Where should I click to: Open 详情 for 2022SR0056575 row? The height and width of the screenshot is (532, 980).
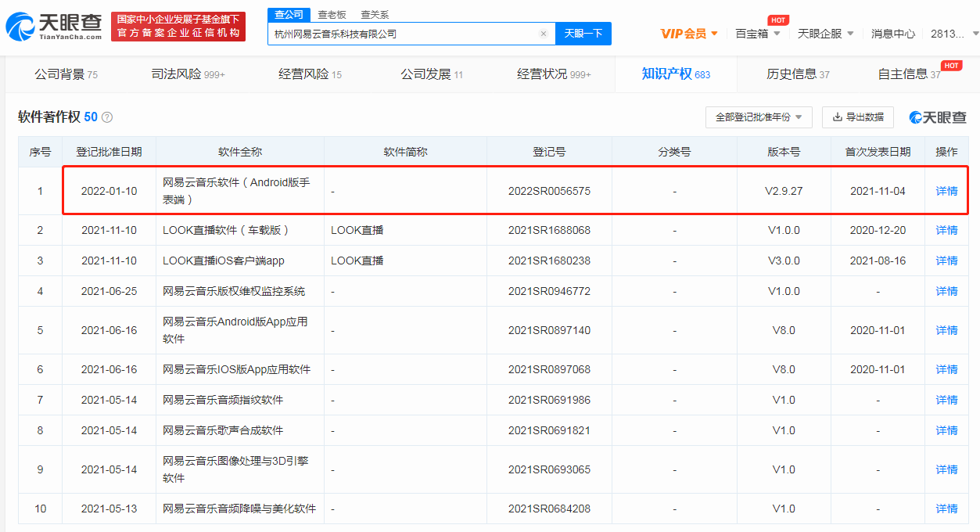[946, 191]
